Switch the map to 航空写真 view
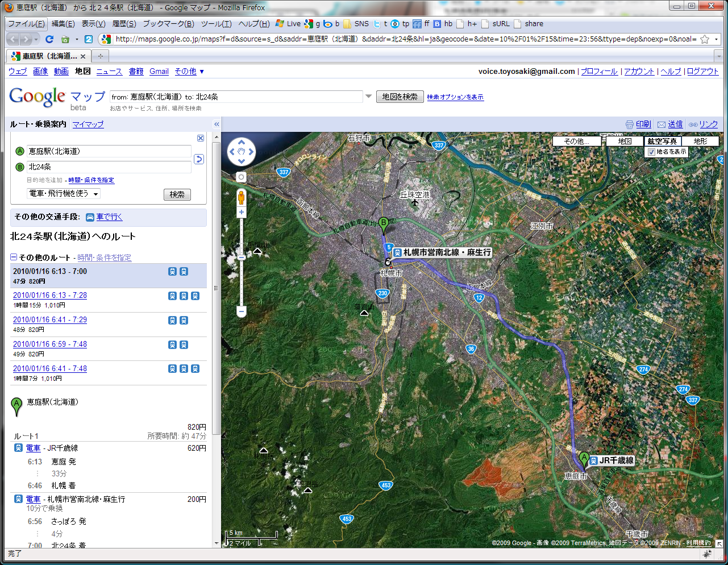728x565 pixels. click(663, 141)
